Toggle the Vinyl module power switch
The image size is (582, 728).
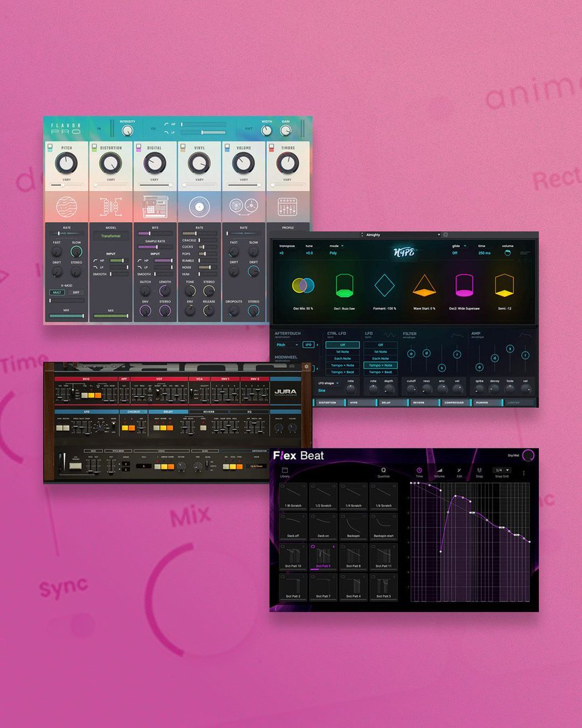(182, 147)
